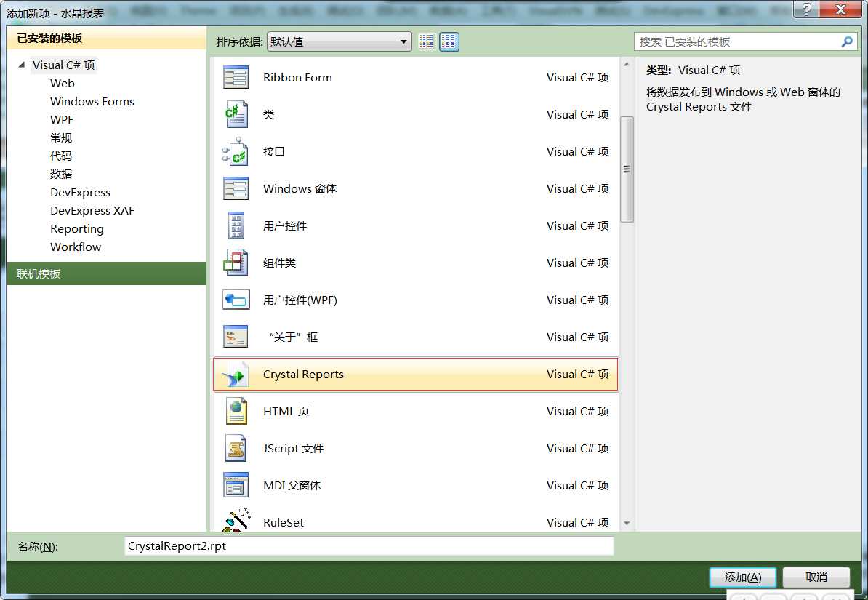This screenshot has width=868, height=600.
Task: Open the 已安装的模板 section header
Action: pyautogui.click(x=107, y=39)
